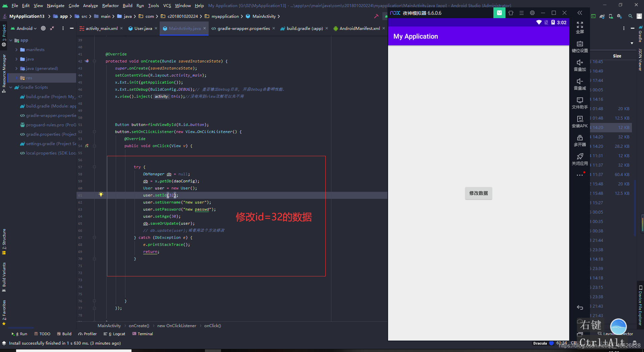644x352 pixels.
Task: Open Build Variants side tab
Action: click(x=4, y=277)
